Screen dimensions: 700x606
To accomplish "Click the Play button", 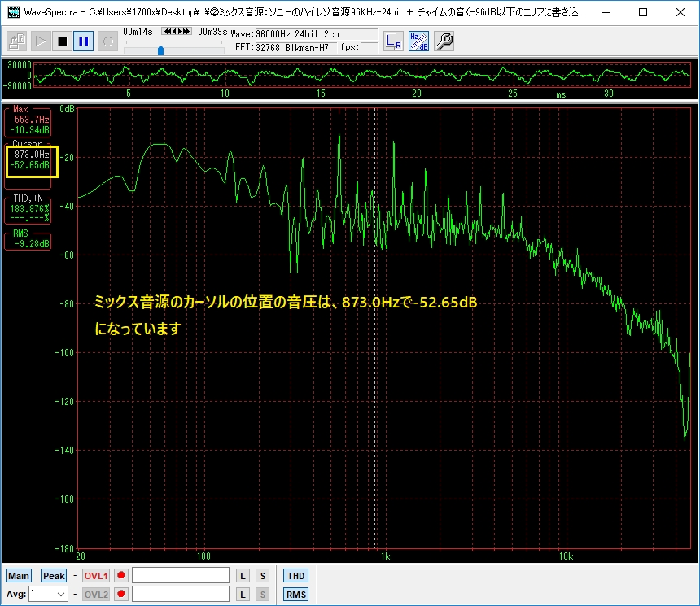I will 40,41.
